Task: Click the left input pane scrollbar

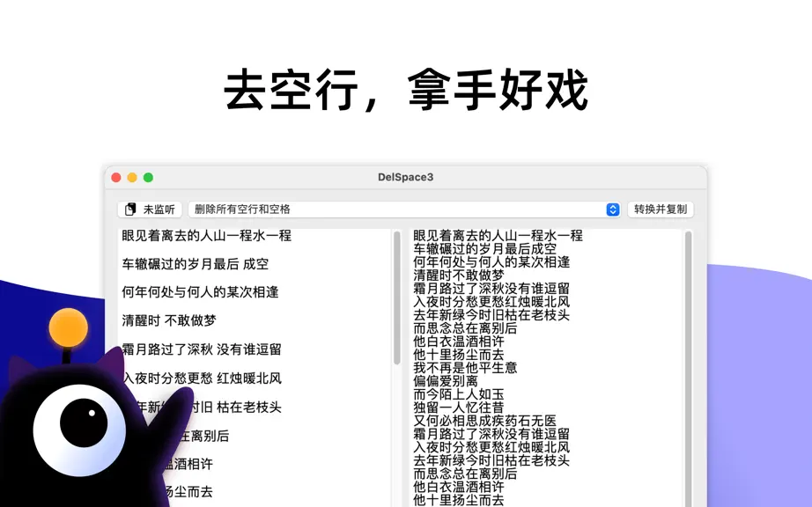Action: (x=397, y=298)
